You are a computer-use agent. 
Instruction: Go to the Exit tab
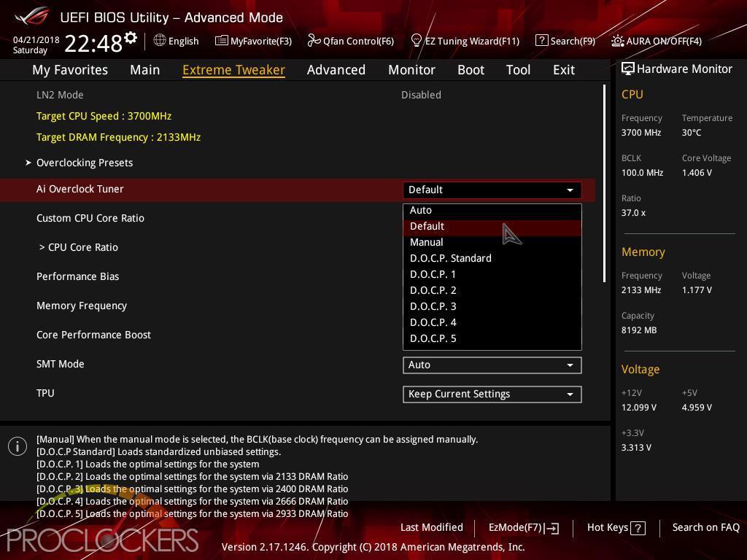tap(564, 70)
